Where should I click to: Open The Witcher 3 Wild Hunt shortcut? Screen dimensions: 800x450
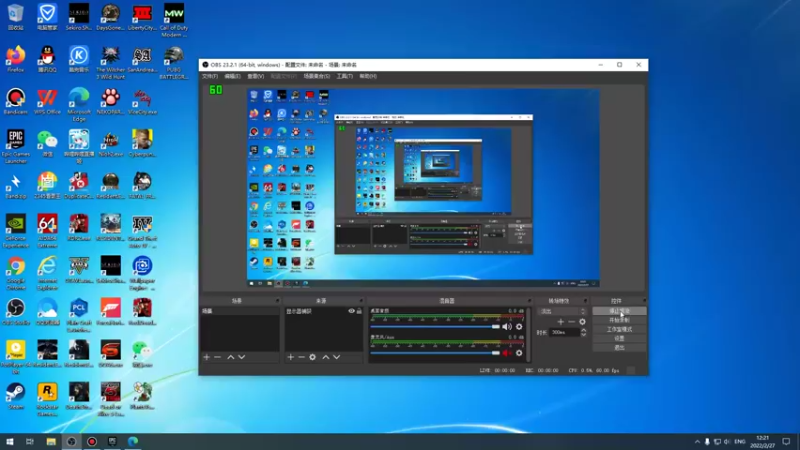point(110,62)
